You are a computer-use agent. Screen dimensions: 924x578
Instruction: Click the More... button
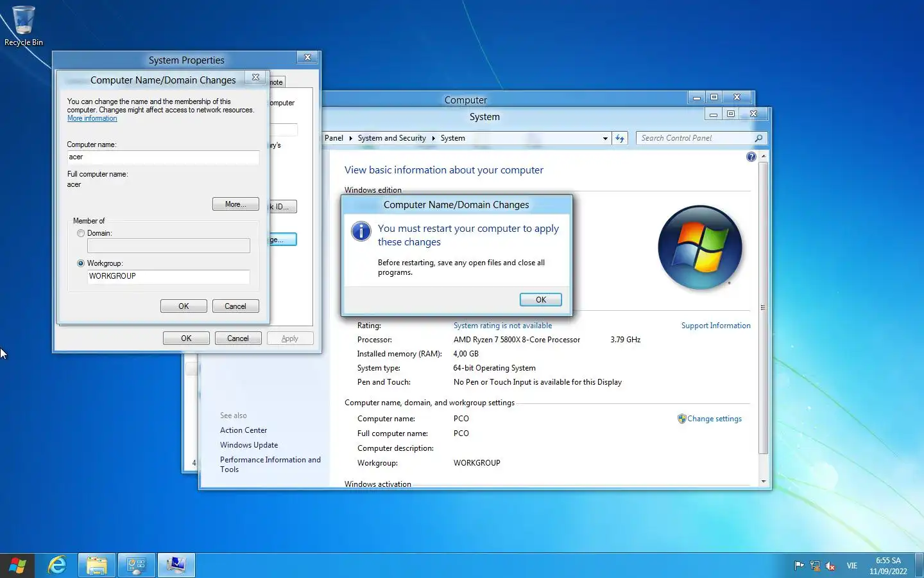(235, 204)
